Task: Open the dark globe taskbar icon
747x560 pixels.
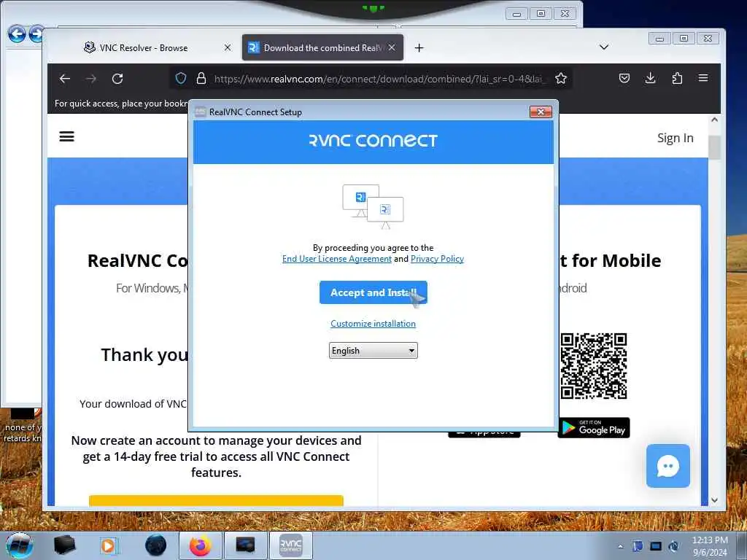Action: pos(156,545)
